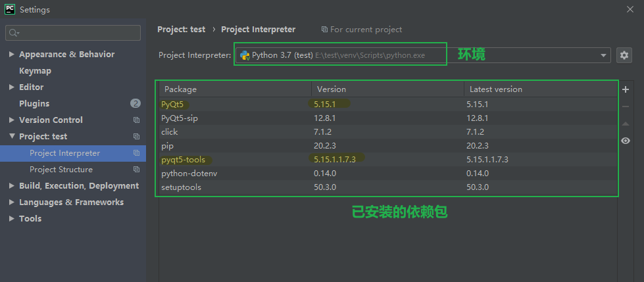Click the plus icon to install package
Viewport: 644px width, 282px height.
click(626, 89)
